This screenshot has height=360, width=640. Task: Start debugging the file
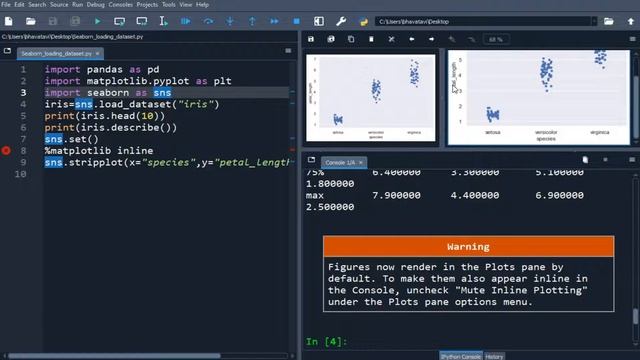coord(186,21)
